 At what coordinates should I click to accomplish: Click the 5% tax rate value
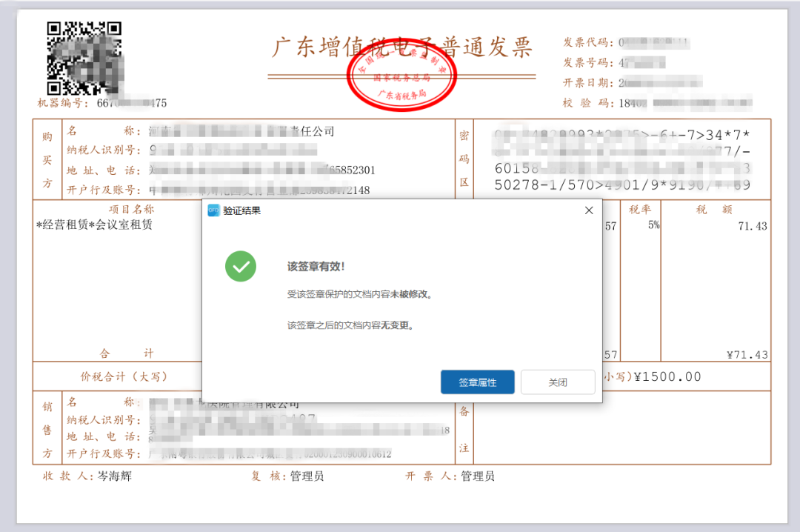pyautogui.click(x=653, y=225)
